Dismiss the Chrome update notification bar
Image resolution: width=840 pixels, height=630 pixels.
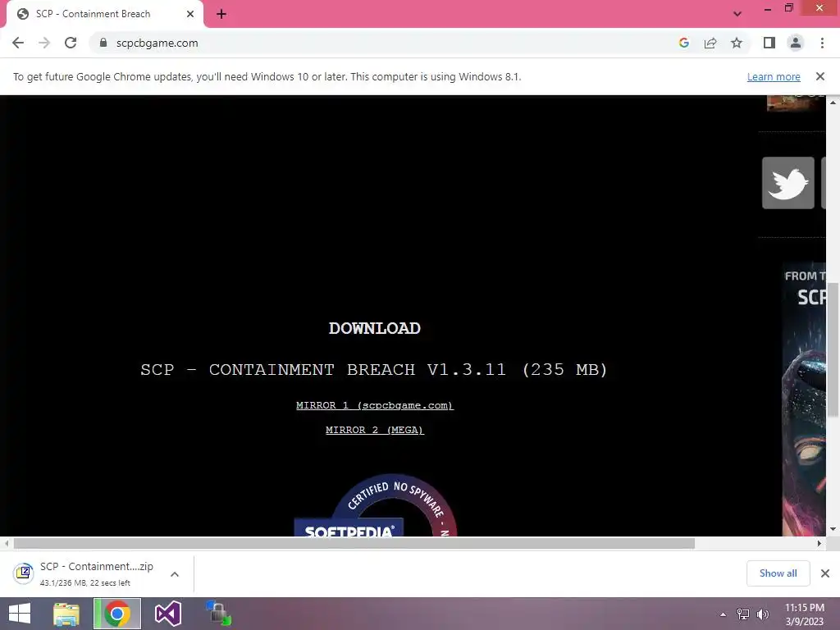click(820, 76)
